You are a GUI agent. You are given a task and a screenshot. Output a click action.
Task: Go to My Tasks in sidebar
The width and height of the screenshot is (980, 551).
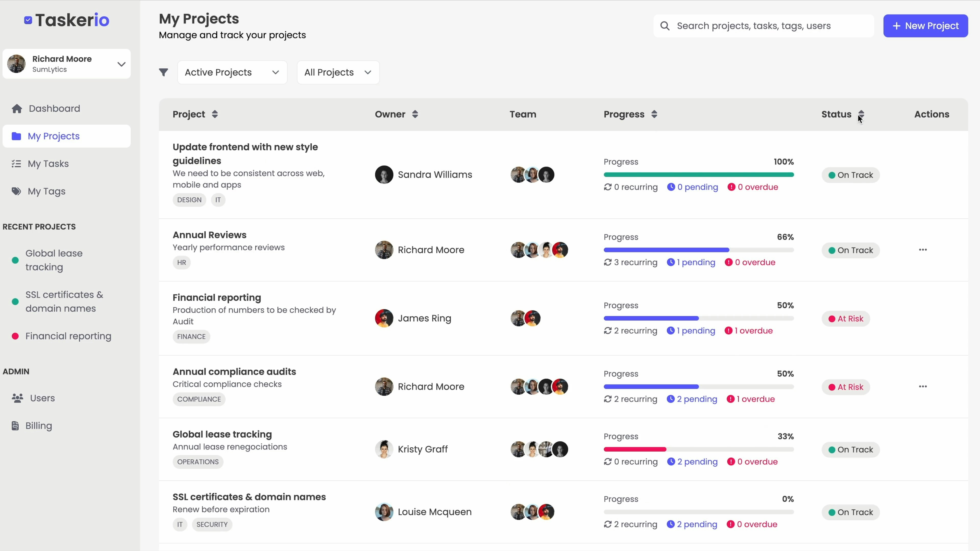point(48,164)
